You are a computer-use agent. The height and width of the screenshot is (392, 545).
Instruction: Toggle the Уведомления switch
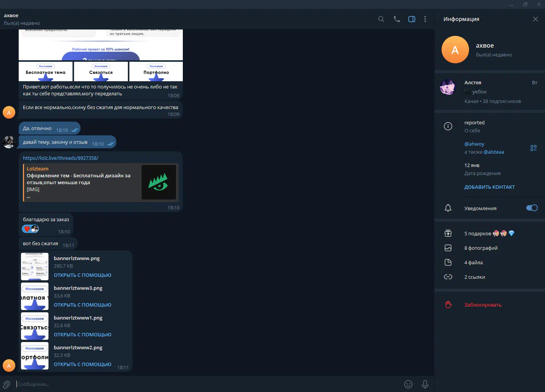[x=532, y=208]
